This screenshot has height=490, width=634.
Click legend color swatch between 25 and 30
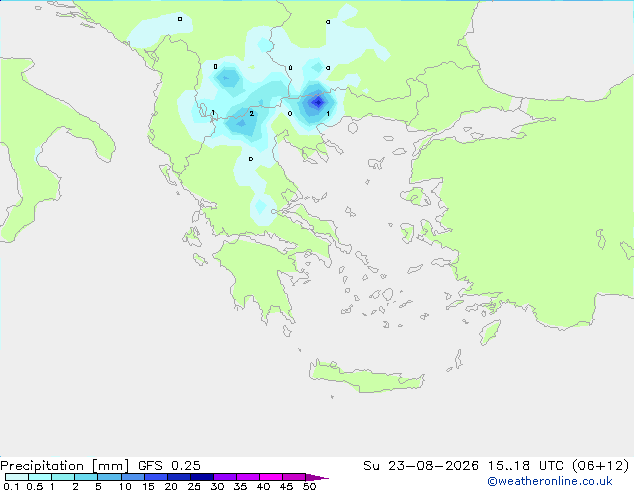(202, 477)
